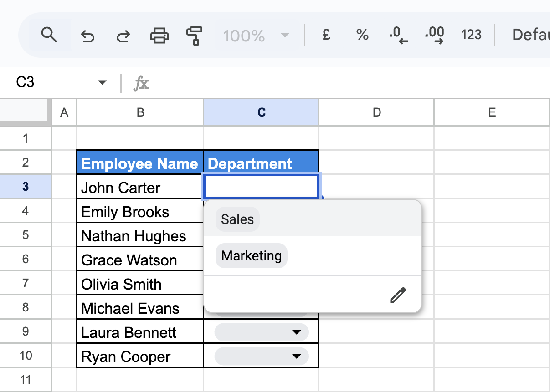The image size is (550, 392).
Task: Select column B header
Action: (x=140, y=112)
